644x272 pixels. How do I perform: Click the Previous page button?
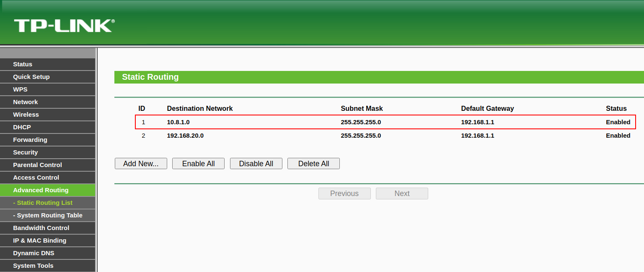344,194
